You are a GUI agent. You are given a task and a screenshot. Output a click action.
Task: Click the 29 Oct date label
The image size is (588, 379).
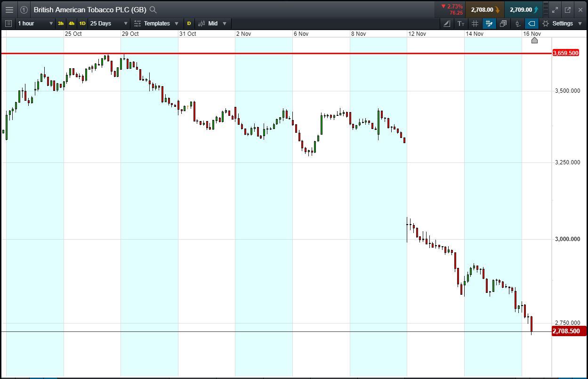[x=130, y=34]
